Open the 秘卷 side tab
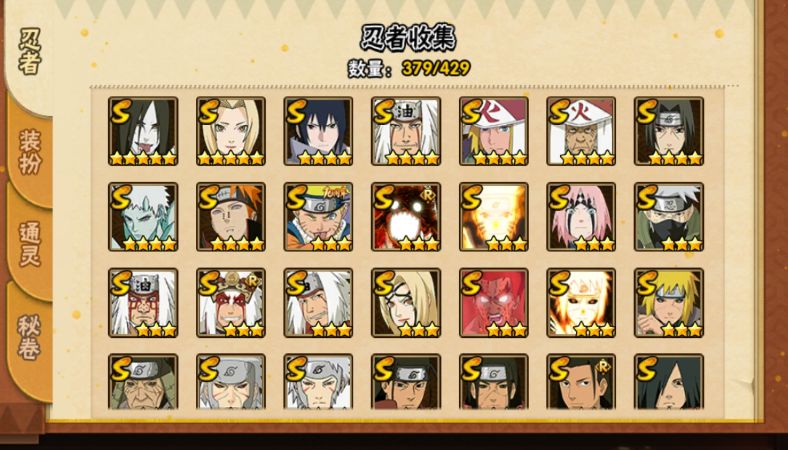The height and width of the screenshot is (450, 788). coord(30,337)
